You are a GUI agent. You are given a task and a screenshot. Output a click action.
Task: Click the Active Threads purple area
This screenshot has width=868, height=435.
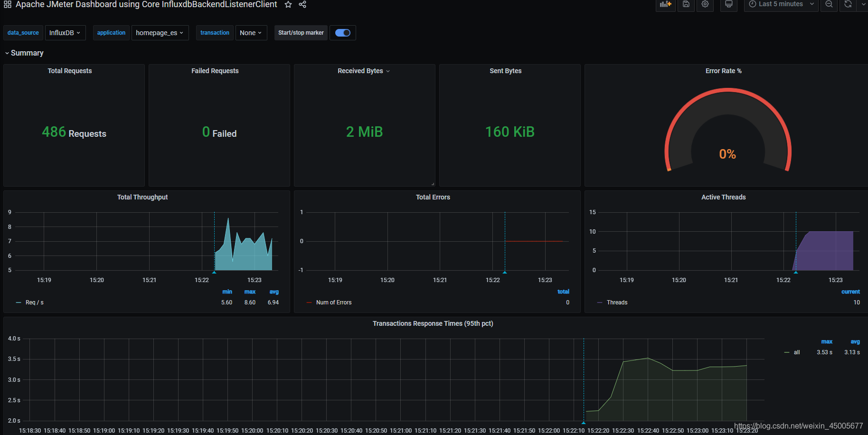coord(826,252)
